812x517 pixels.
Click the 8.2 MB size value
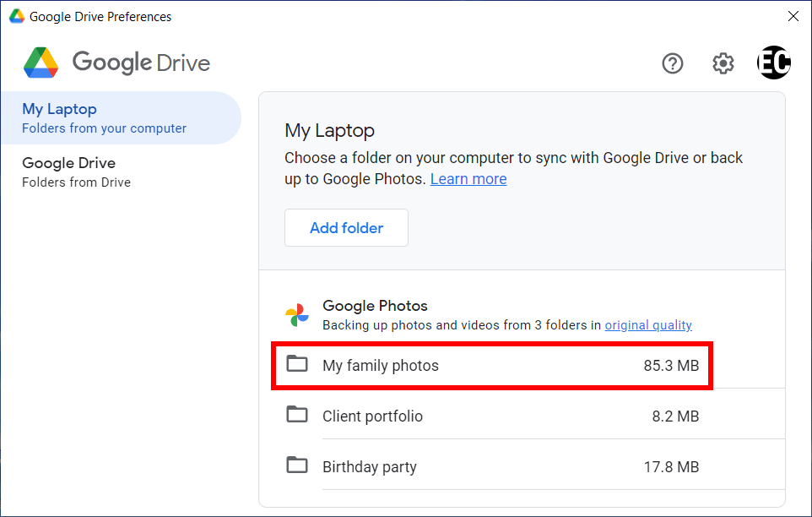point(675,416)
